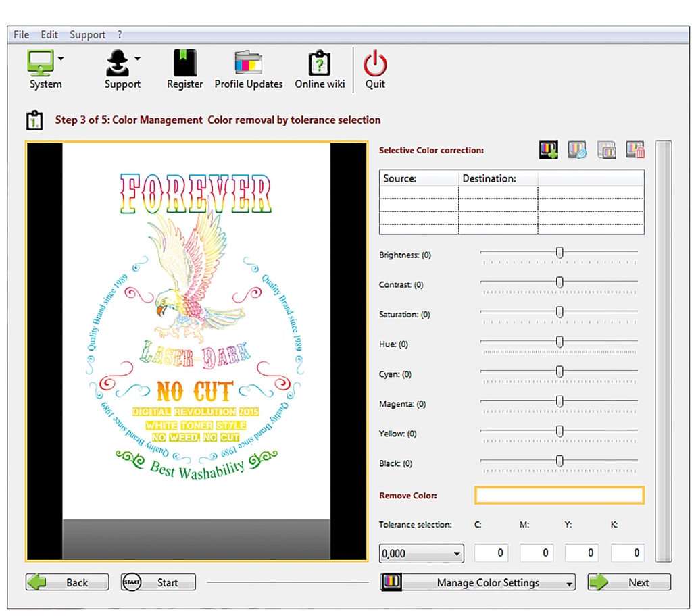Click the delete color correction icon

(635, 150)
